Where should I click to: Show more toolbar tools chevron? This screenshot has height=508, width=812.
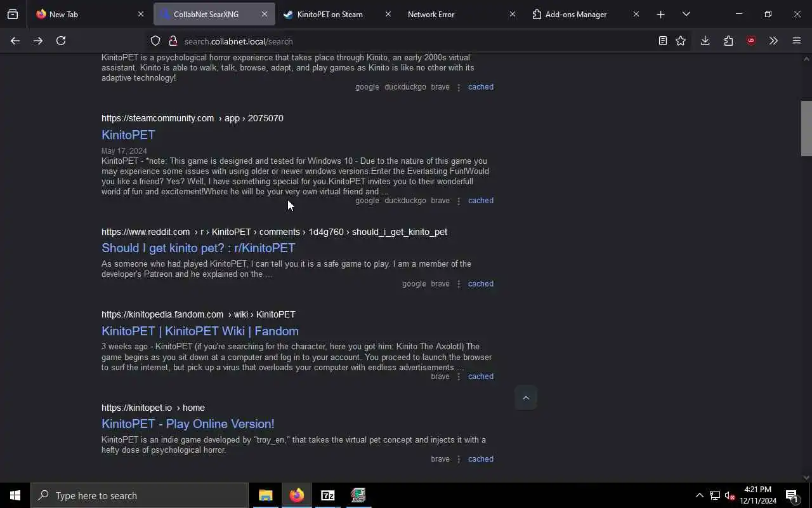[x=773, y=41]
